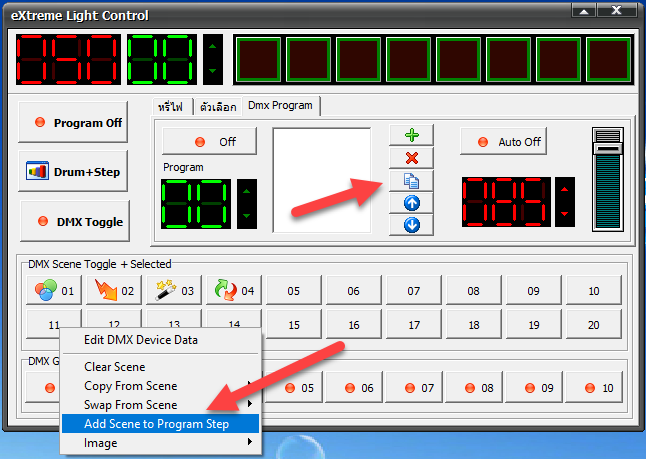Click the empty program step list box
This screenshot has width=646, height=459.
[322, 180]
